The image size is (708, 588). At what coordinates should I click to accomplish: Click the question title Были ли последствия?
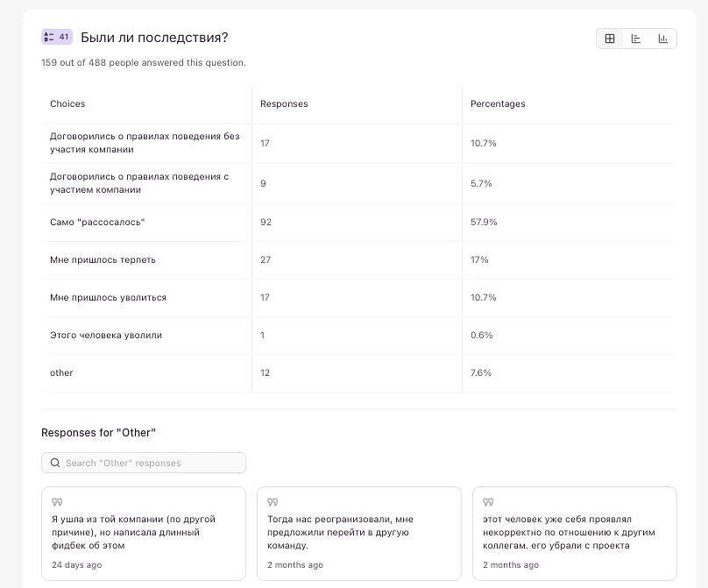tap(154, 38)
